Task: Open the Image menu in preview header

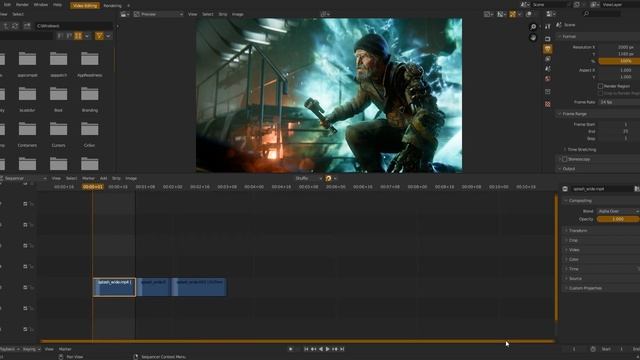Action: 238,14
